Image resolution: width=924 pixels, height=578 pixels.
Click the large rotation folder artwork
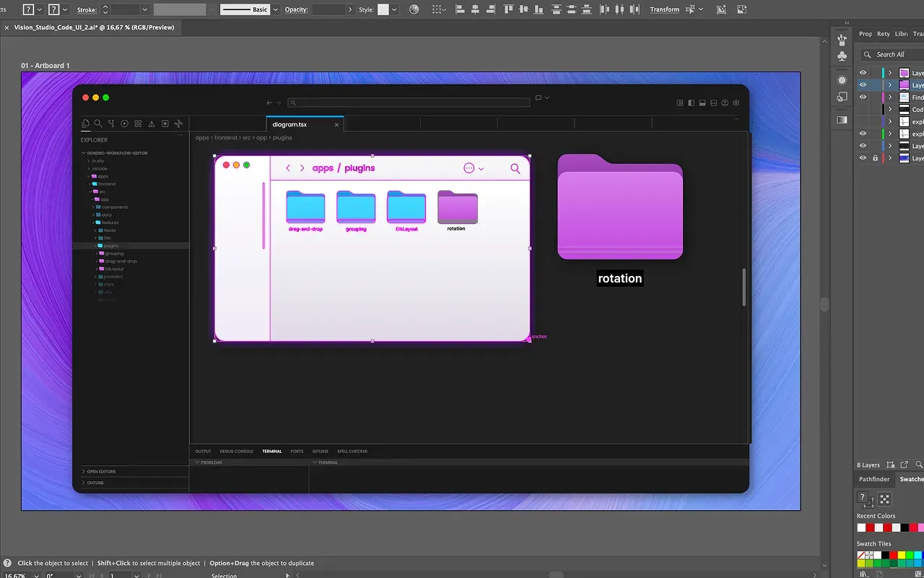coord(620,207)
